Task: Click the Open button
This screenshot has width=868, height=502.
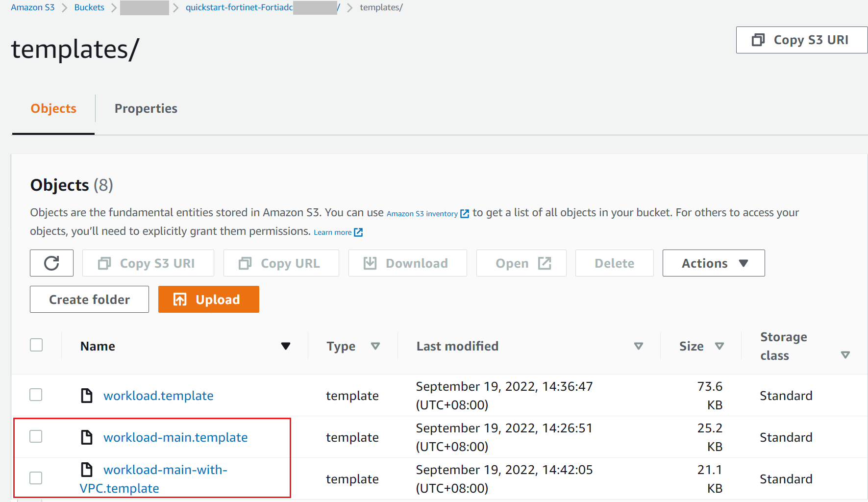Action: (521, 263)
